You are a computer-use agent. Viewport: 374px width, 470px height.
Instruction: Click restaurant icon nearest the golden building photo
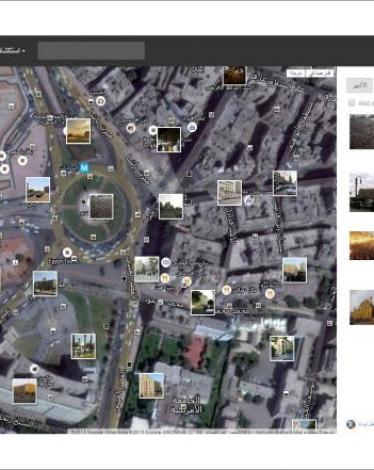click(269, 293)
